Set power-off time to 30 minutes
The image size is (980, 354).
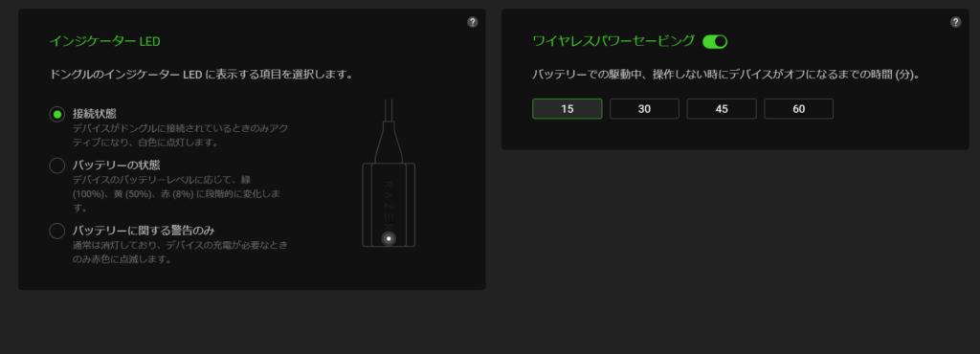(644, 109)
